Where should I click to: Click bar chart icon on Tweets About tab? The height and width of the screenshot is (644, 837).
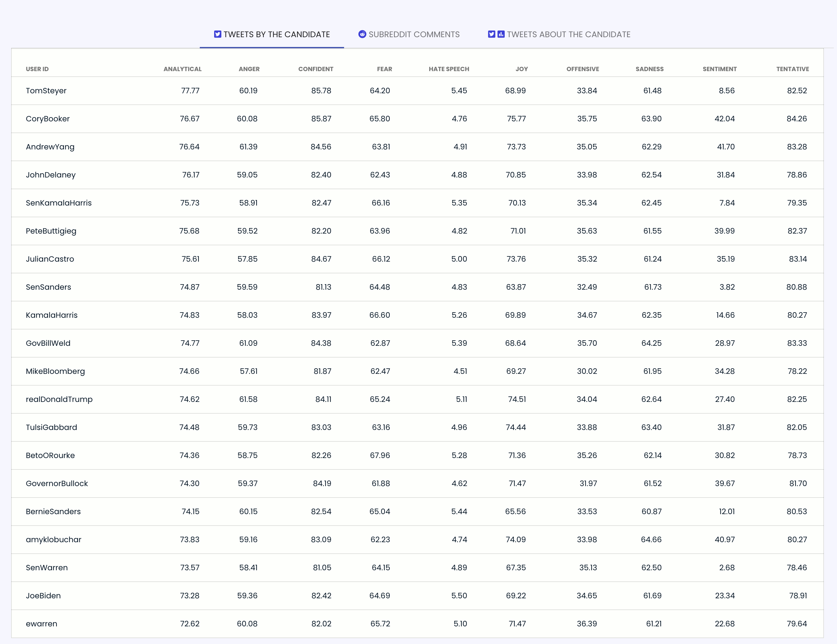pyautogui.click(x=501, y=34)
